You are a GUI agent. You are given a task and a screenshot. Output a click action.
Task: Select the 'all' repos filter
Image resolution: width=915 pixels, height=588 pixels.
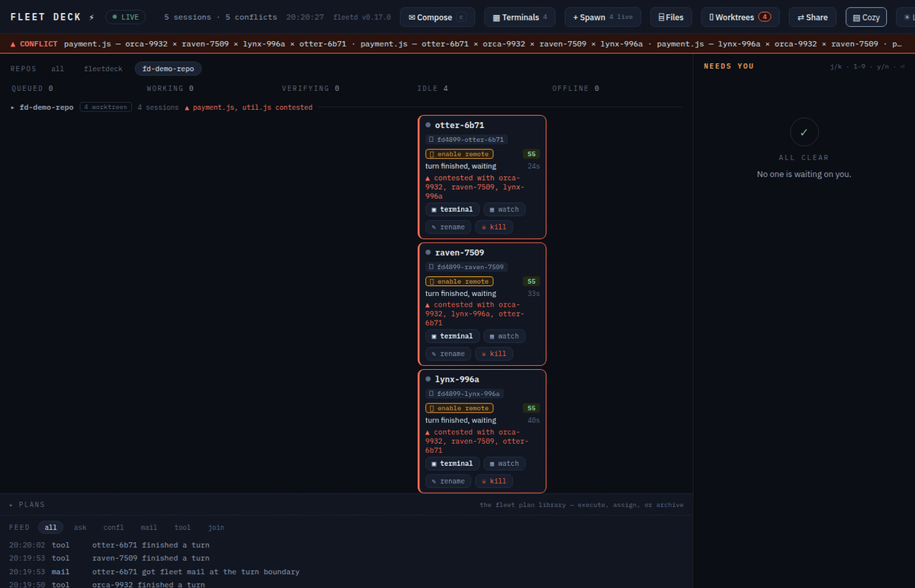57,69
